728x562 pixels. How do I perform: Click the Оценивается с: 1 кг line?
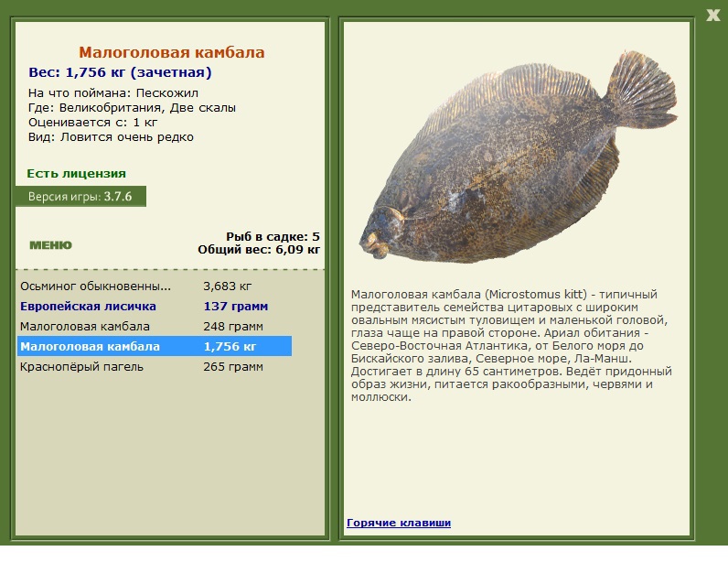[x=93, y=123]
